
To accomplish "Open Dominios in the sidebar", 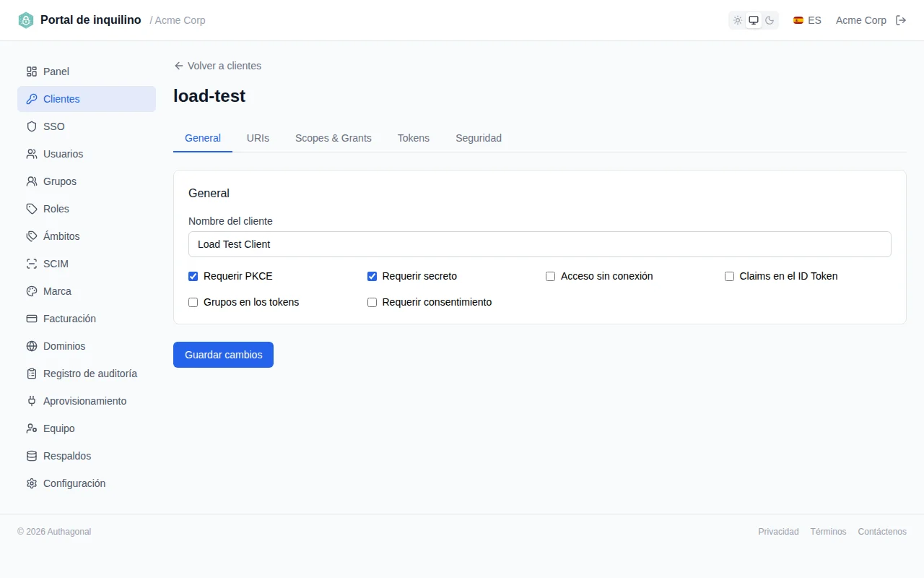I will (x=87, y=346).
